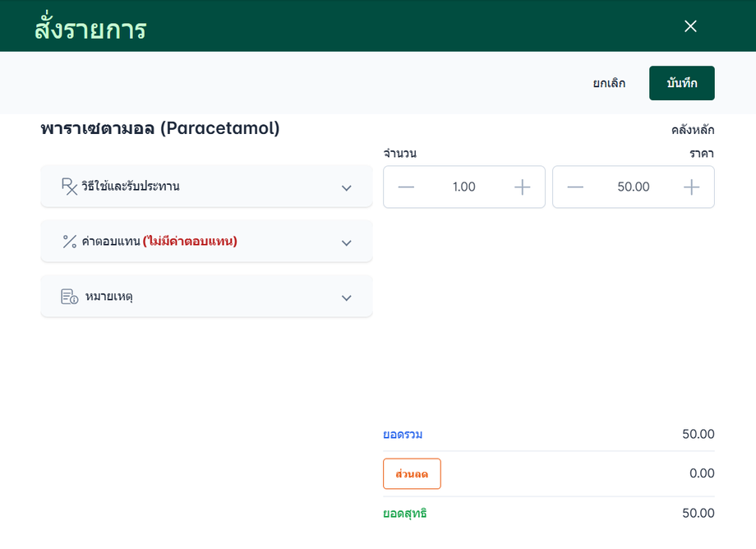Screen dimensions: 756x549
Task: Click the percent compensation icon
Action: [69, 242]
